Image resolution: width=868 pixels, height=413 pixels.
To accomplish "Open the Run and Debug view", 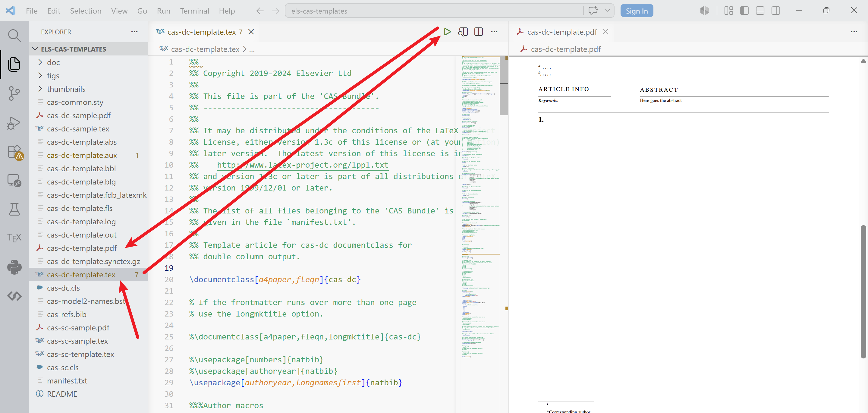I will pos(14,123).
